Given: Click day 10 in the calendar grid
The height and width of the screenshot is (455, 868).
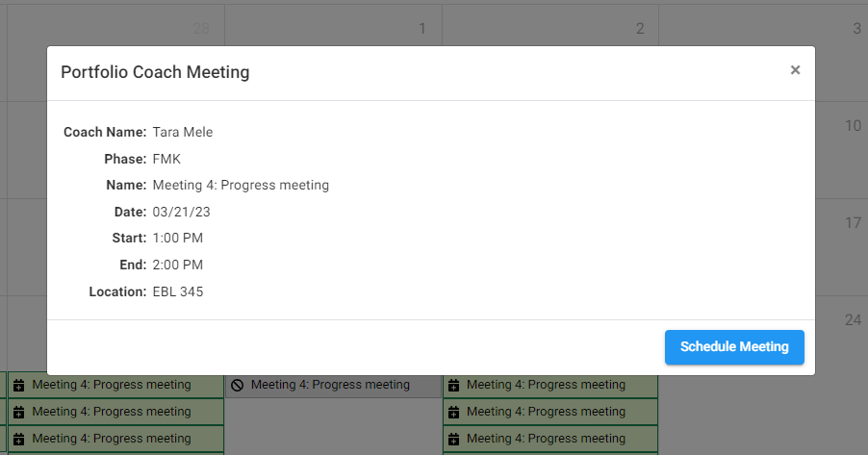Looking at the screenshot, I should pyautogui.click(x=853, y=126).
